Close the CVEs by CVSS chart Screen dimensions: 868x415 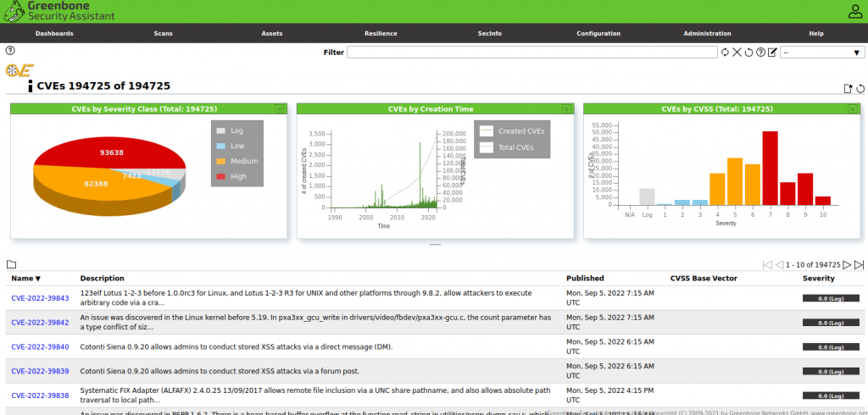(x=853, y=109)
